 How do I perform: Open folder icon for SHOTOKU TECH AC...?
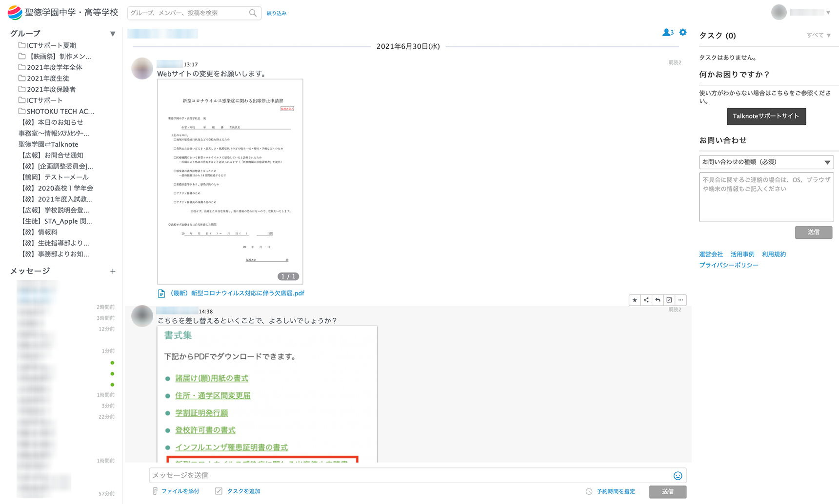pyautogui.click(x=22, y=111)
